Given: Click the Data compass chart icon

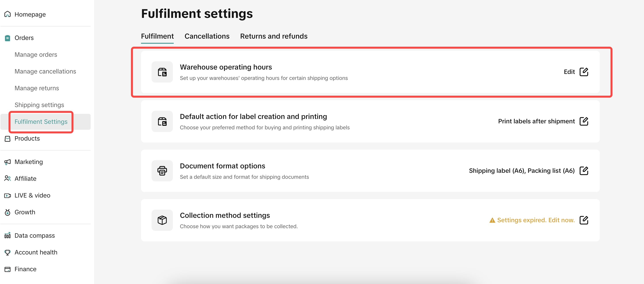Looking at the screenshot, I should (8, 235).
